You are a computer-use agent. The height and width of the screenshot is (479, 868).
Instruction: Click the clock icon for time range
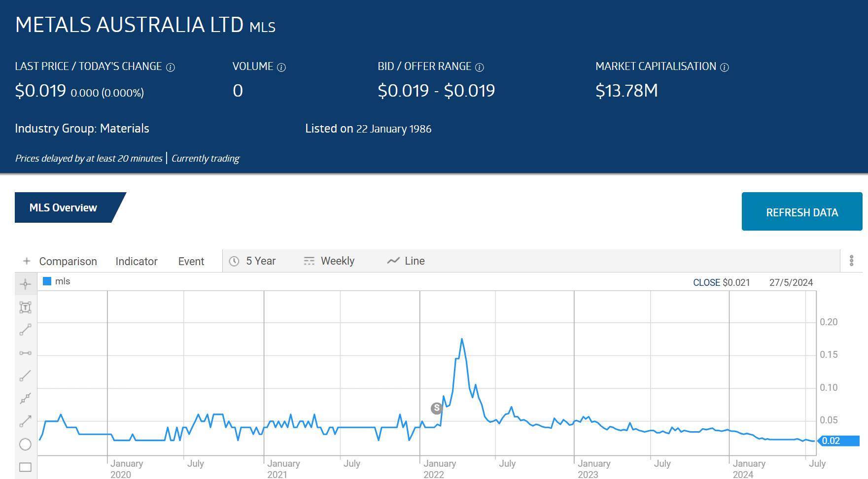point(234,261)
